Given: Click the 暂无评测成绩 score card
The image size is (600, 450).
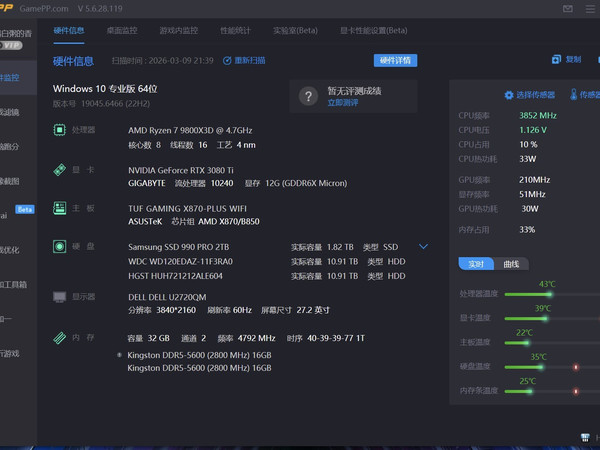Looking at the screenshot, I should pos(353,96).
